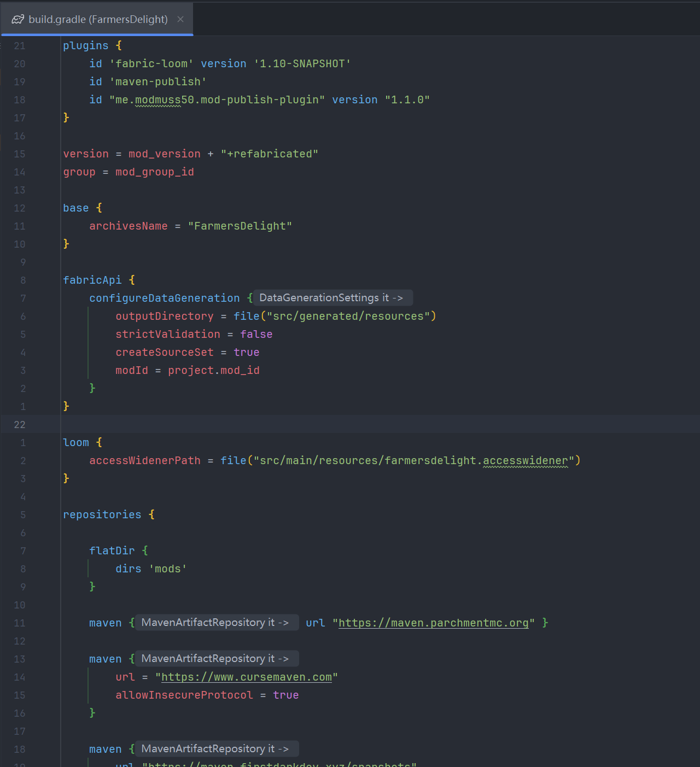The image size is (700, 767).
Task: Click the mod_group_id variable
Action: [x=154, y=172]
